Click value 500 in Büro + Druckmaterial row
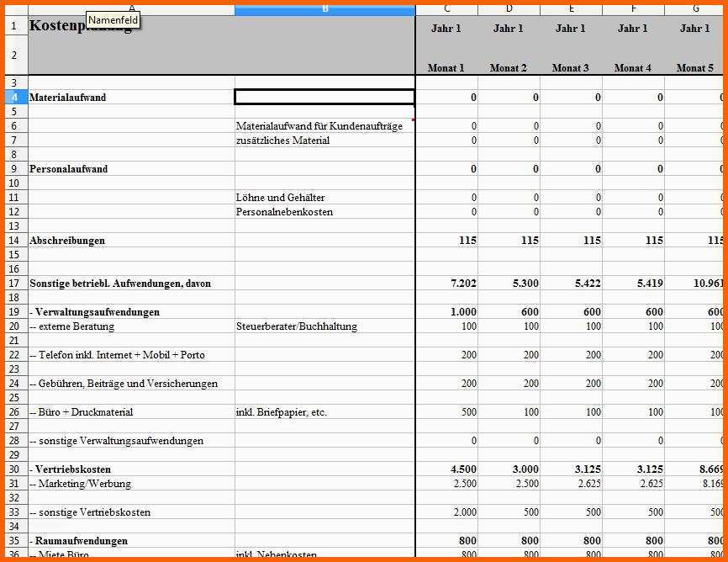Image resolution: width=728 pixels, height=562 pixels. click(x=446, y=412)
